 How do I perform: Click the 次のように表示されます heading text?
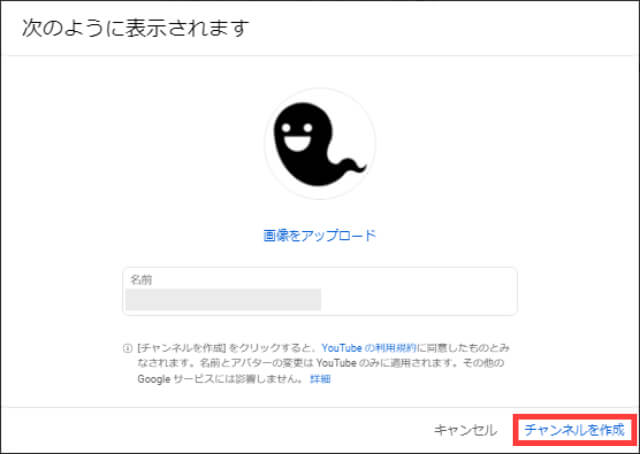click(135, 28)
